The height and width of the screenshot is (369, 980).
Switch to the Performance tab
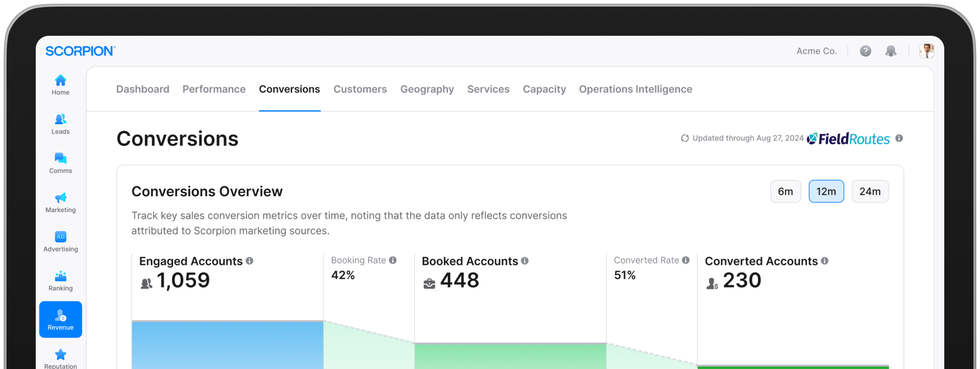click(214, 89)
